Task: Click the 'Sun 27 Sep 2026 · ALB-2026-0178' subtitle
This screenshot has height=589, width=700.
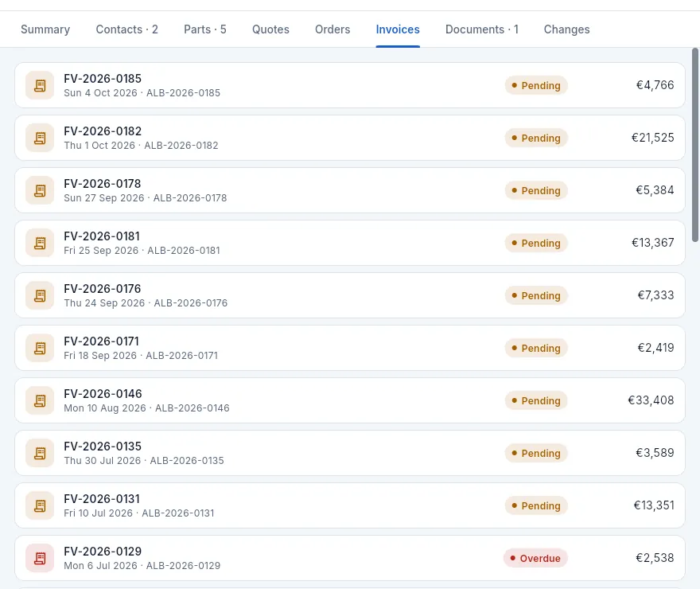Action: (145, 198)
